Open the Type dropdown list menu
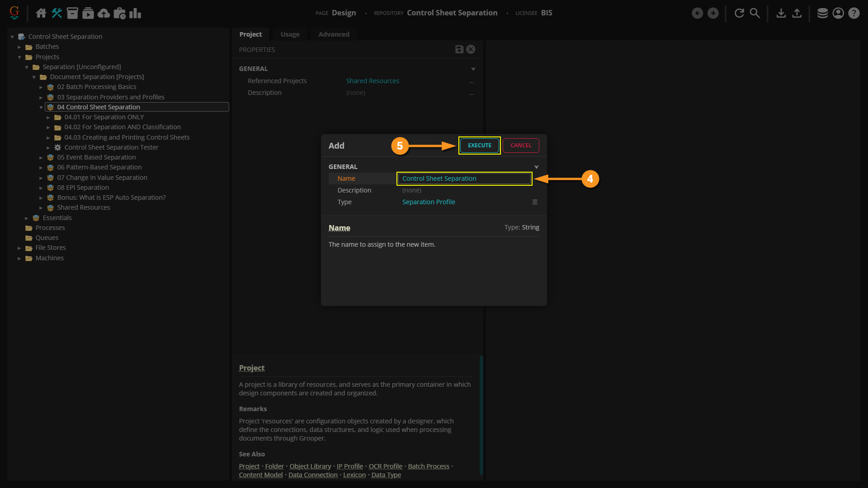The height and width of the screenshot is (488, 868). pyautogui.click(x=534, y=202)
